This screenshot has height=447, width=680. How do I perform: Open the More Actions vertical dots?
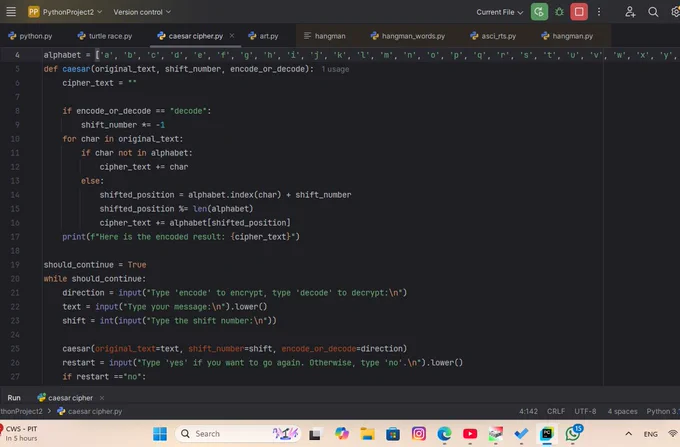pos(599,12)
